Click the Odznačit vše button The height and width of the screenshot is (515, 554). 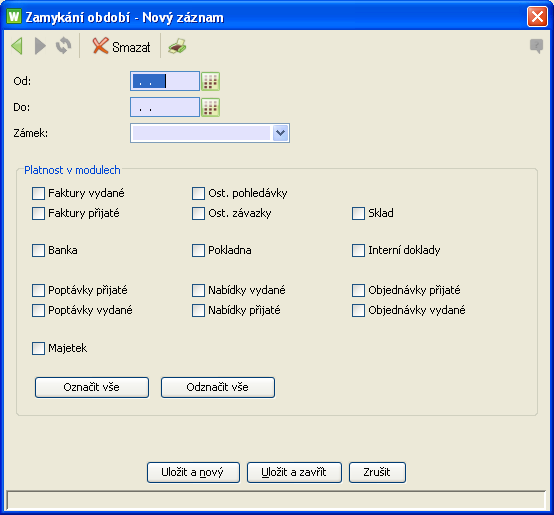pos(218,387)
